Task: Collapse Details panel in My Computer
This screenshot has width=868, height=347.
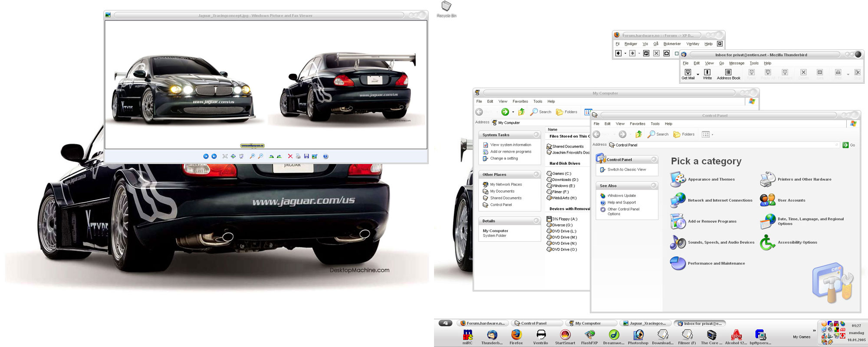Action: click(x=536, y=221)
